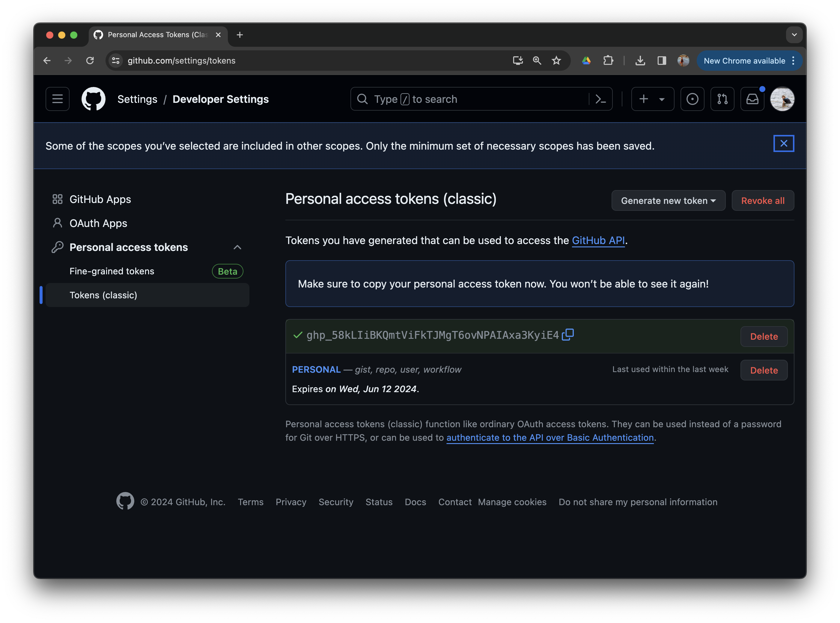The width and height of the screenshot is (840, 623).
Task: Click the footer GitHub logo
Action: click(125, 501)
